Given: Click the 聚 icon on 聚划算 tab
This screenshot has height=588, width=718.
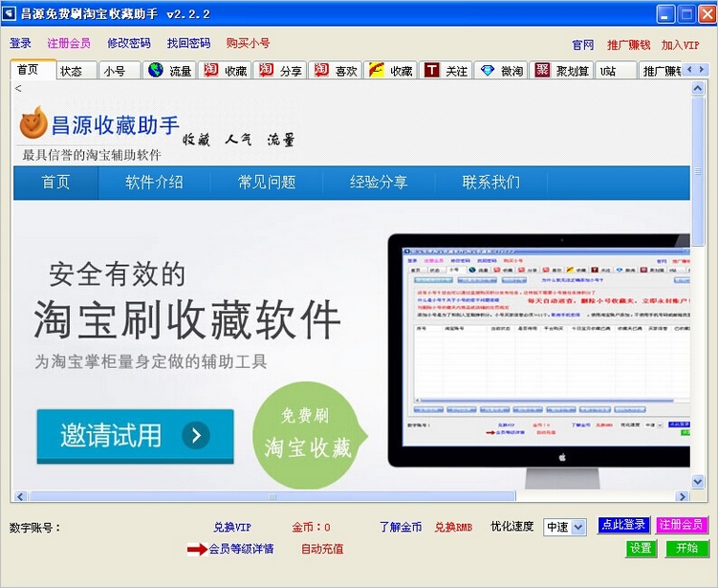Looking at the screenshot, I should coord(542,70).
